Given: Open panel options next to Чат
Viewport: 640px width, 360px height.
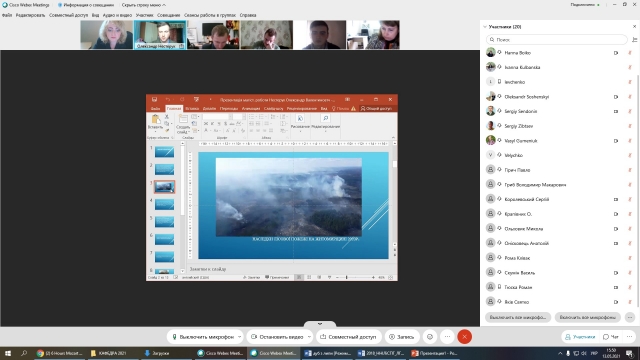Looking at the screenshot, I should click(629, 337).
